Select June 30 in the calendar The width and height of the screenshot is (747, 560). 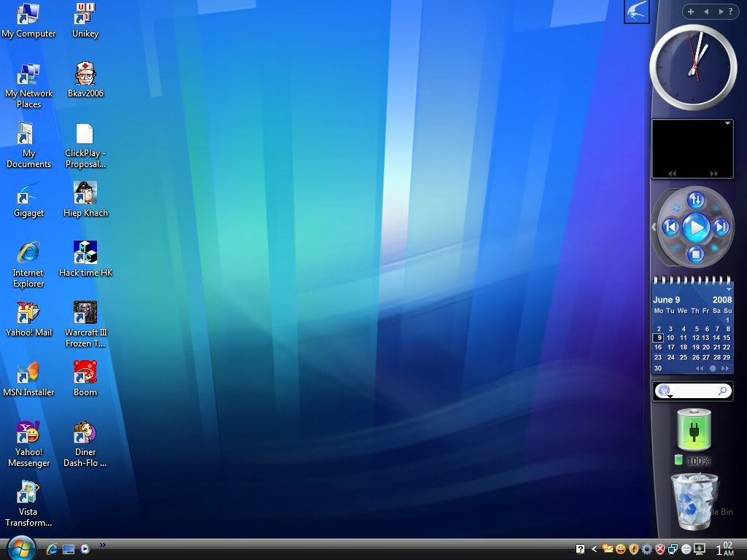coord(658,368)
